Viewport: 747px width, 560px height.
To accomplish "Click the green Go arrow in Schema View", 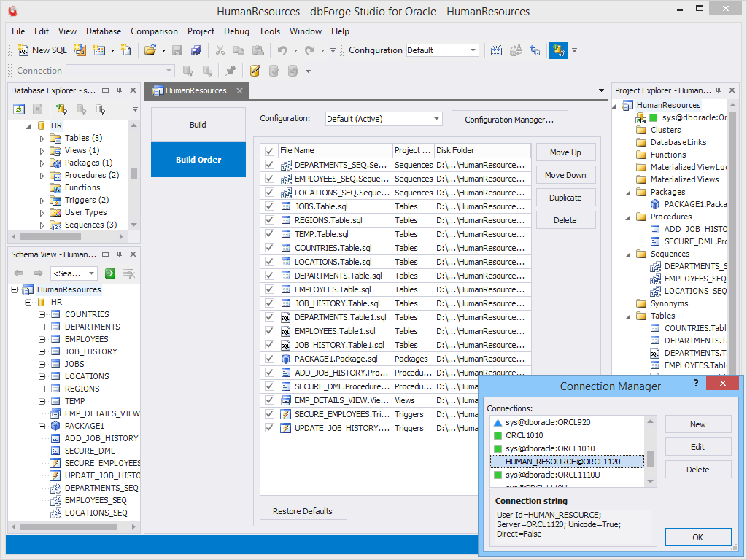I will pos(110,273).
